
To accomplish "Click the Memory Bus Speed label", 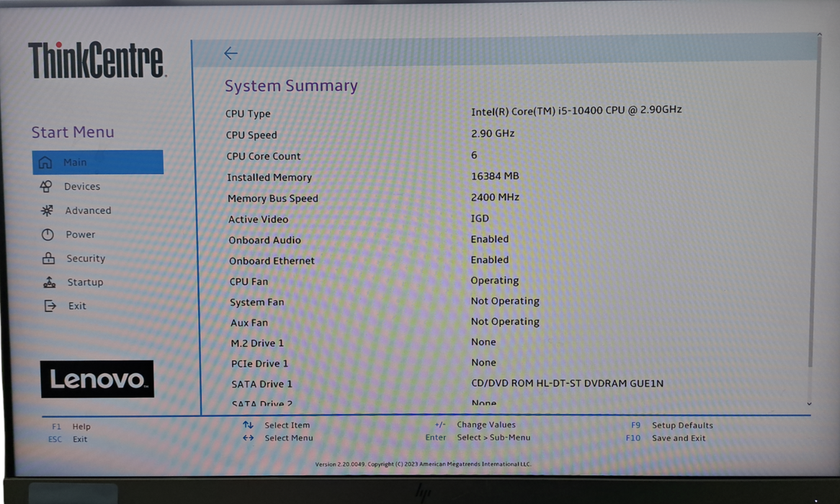I will (273, 198).
